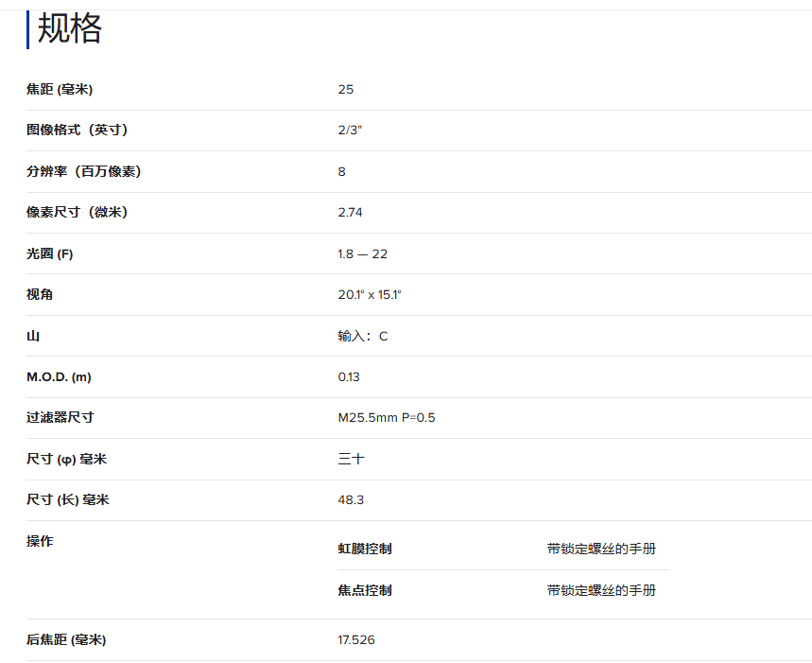Click the 20.1° x 15.1° angle value

click(x=370, y=295)
